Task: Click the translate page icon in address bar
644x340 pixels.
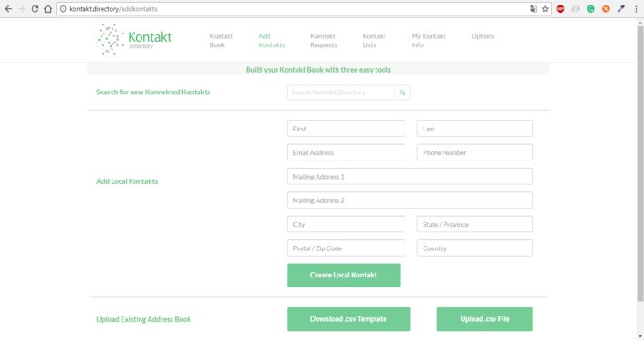Action: [x=533, y=9]
